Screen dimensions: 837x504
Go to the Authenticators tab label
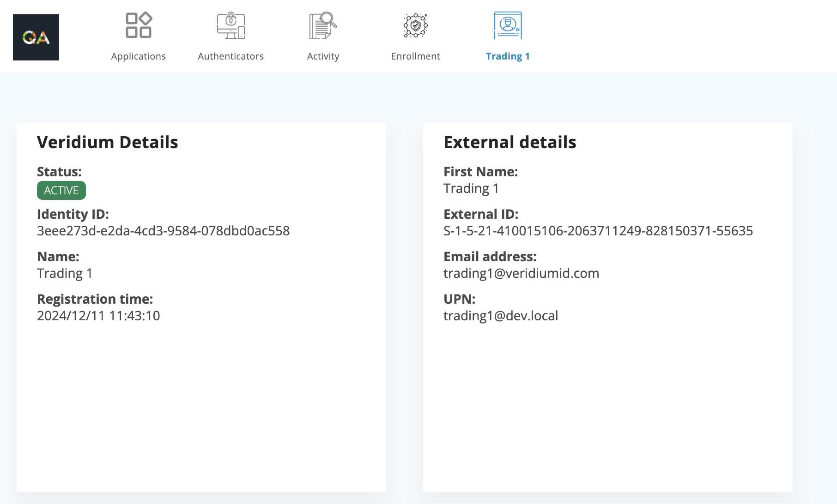[x=230, y=56]
